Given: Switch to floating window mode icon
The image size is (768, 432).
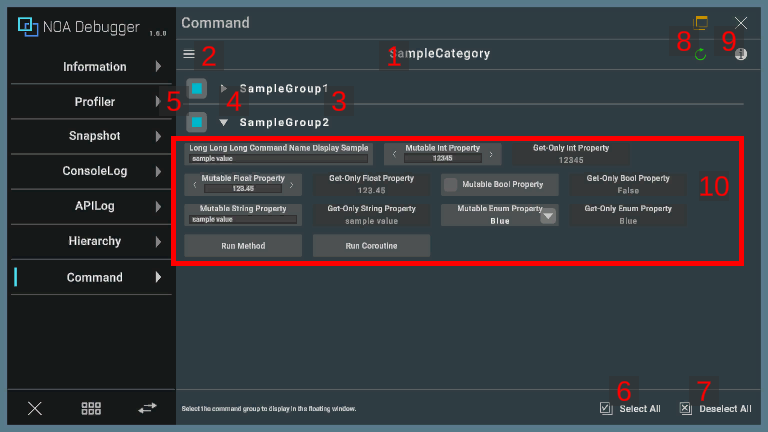Looking at the screenshot, I should (701, 23).
